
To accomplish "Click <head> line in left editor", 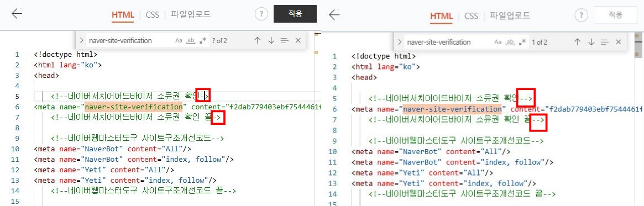I will (x=46, y=75).
